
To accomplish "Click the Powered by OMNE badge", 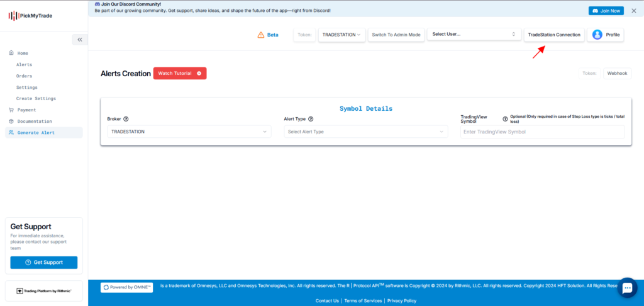I will [126, 287].
